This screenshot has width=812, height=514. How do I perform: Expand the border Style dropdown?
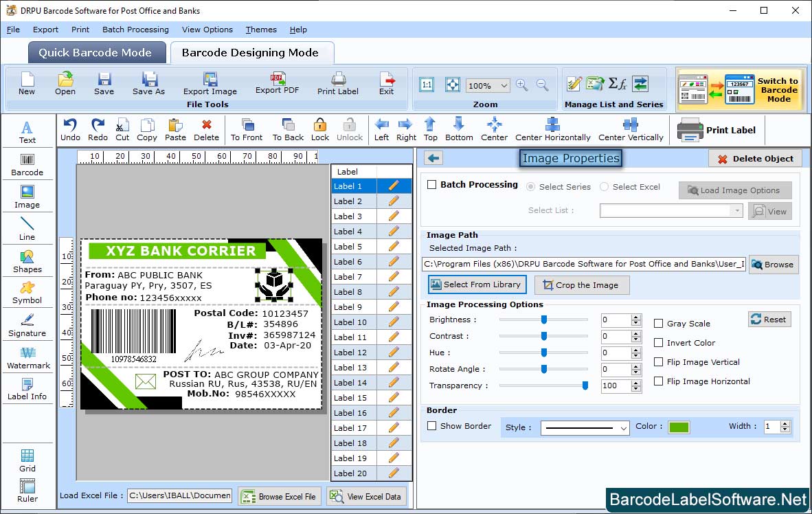[585, 428]
